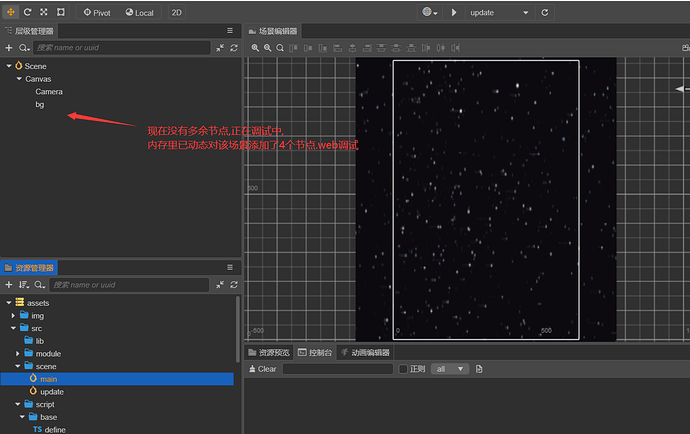
Task: Collapse the assets root folder
Action: point(9,302)
